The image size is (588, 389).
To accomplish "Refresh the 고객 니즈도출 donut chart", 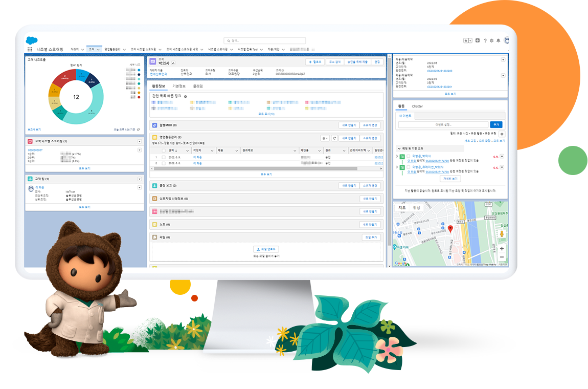I will point(139,129).
